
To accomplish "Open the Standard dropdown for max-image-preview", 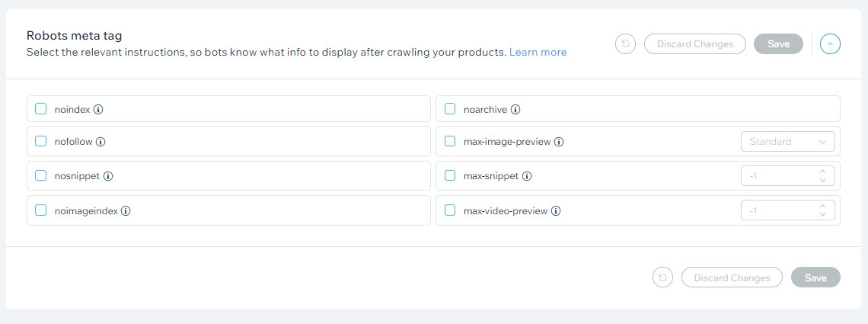I will [788, 142].
